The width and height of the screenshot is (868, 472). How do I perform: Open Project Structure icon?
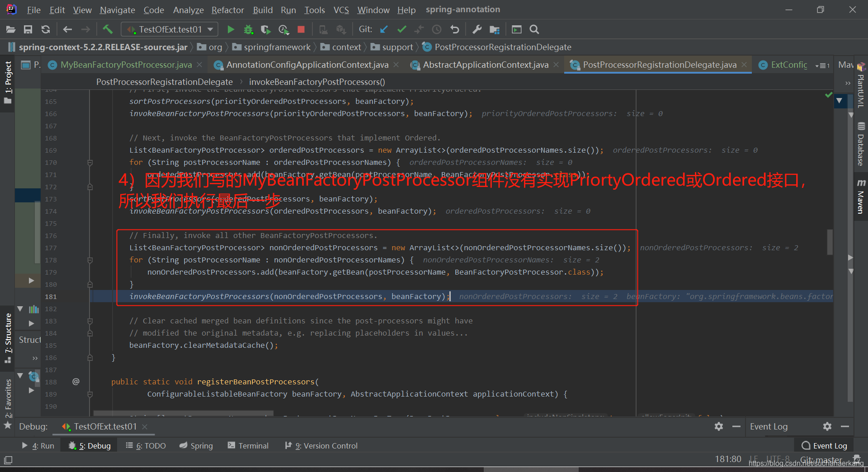tap(495, 29)
